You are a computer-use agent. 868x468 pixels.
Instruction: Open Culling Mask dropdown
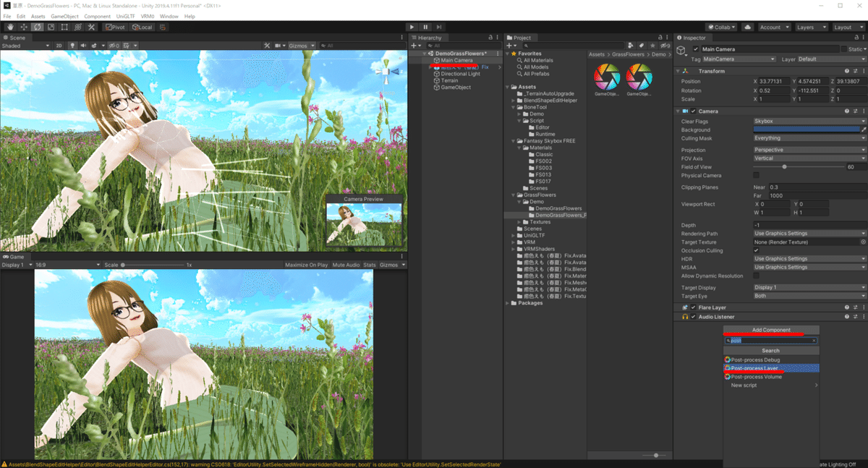[809, 138]
